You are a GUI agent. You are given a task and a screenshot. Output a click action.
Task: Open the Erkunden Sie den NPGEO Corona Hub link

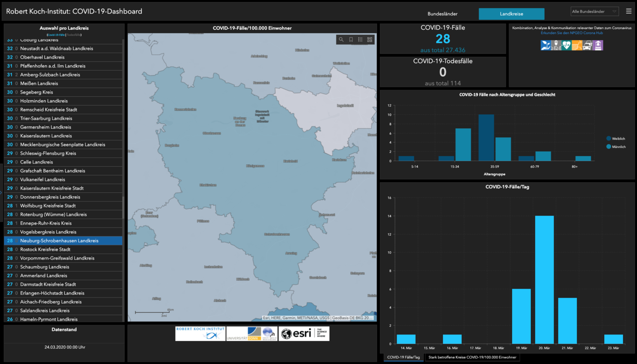point(572,33)
